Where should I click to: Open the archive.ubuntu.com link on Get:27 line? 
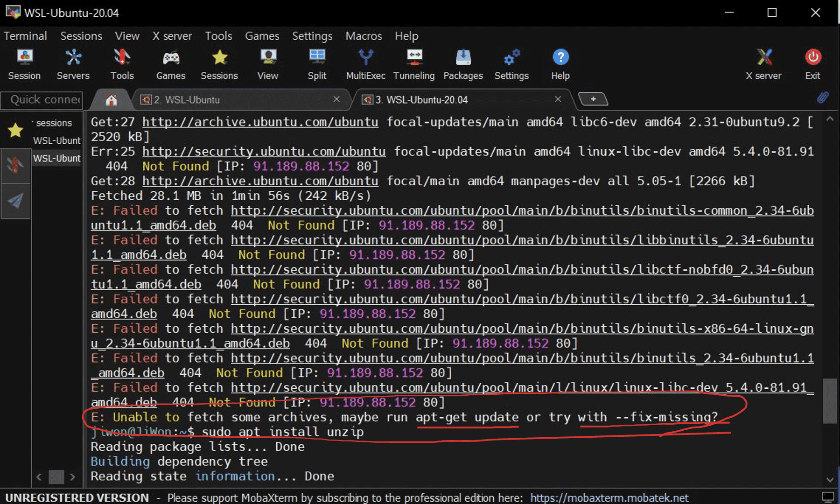260,122
